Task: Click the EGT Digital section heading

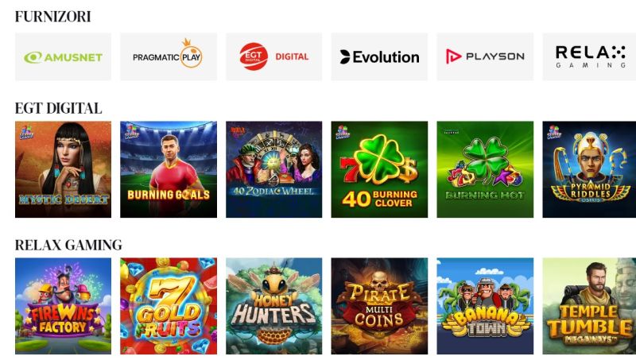Action: coord(58,108)
